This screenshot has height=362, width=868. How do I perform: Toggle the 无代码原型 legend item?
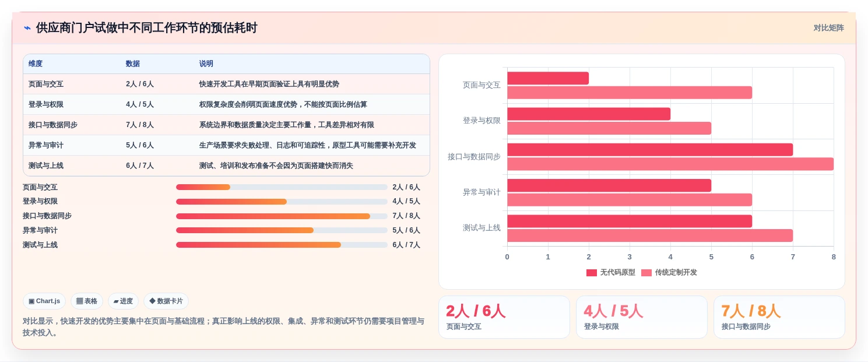tap(611, 272)
